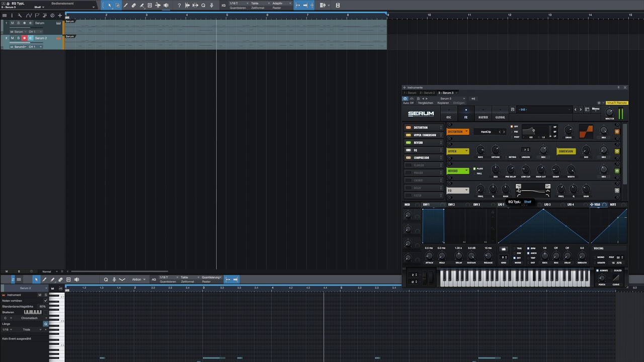
Task: Click the magnifier icon in piano roll toolbar
Action: click(x=106, y=279)
